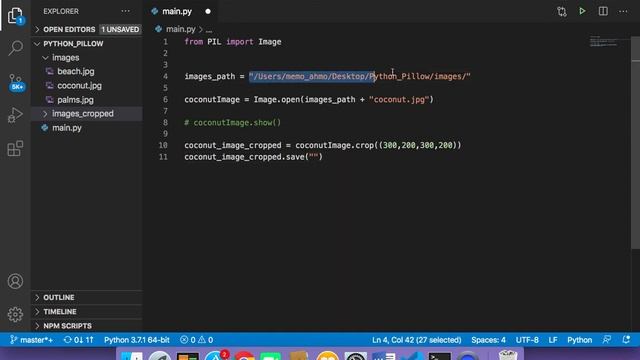Click the Open Changes compare icon

[562, 11]
